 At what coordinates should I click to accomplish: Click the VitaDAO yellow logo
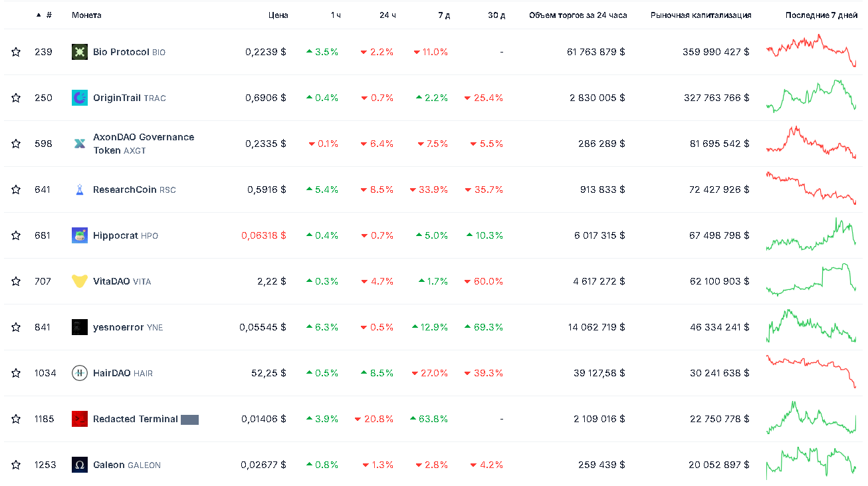coord(80,281)
